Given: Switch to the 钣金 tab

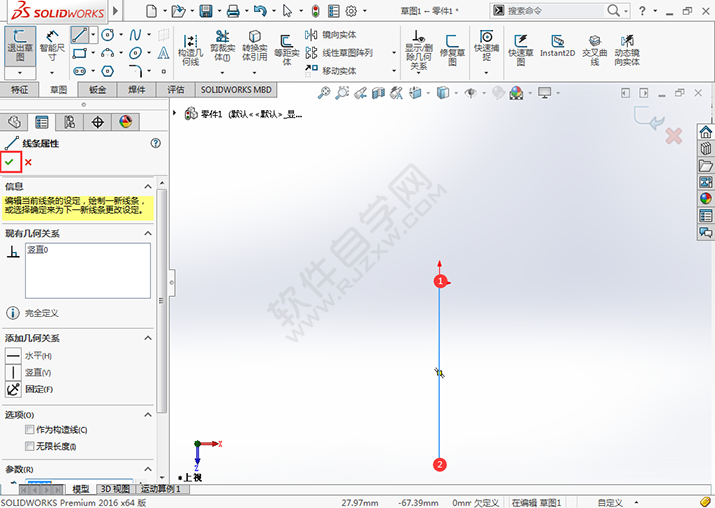Looking at the screenshot, I should click(x=98, y=90).
